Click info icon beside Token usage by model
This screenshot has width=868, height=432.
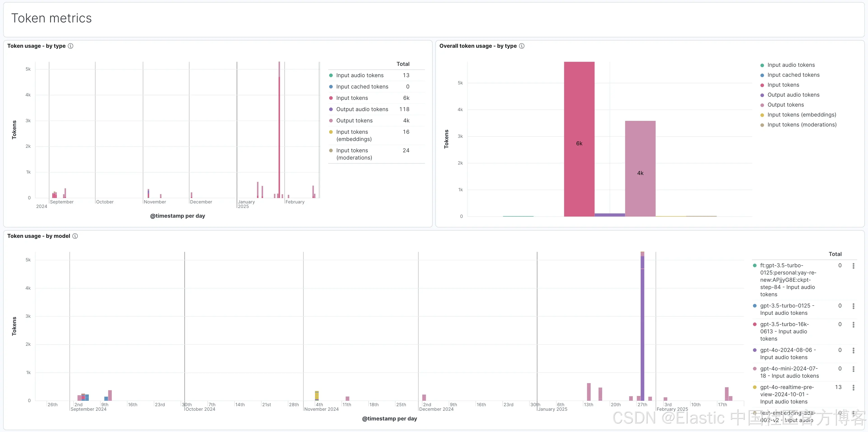pyautogui.click(x=75, y=236)
